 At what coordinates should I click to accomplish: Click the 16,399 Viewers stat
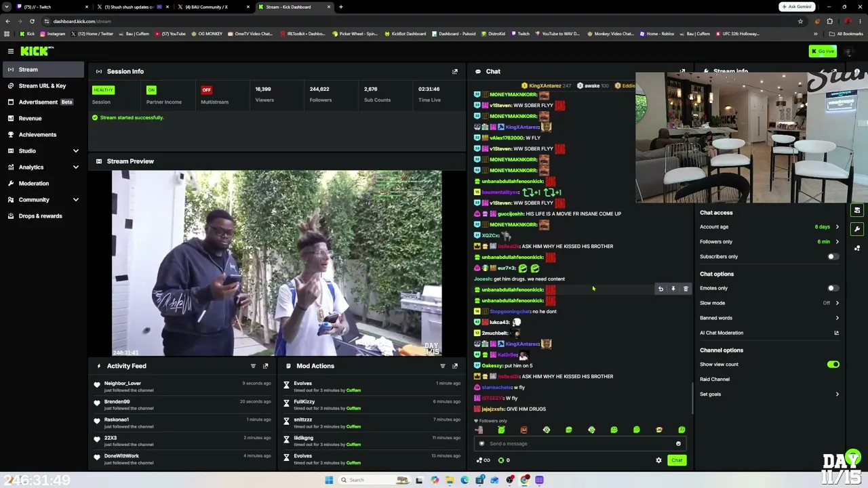pyautogui.click(x=264, y=94)
